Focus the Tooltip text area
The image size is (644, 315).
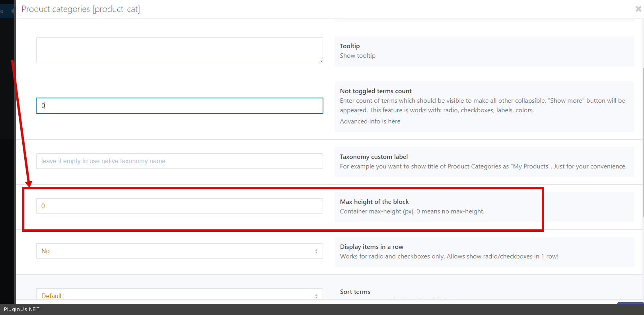click(x=179, y=50)
